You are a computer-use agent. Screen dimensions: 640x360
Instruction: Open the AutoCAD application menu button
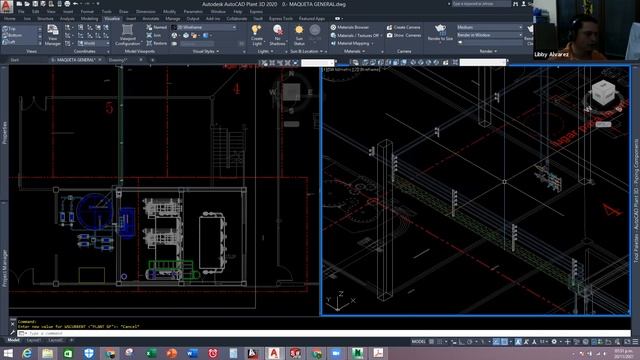[x=7, y=6]
